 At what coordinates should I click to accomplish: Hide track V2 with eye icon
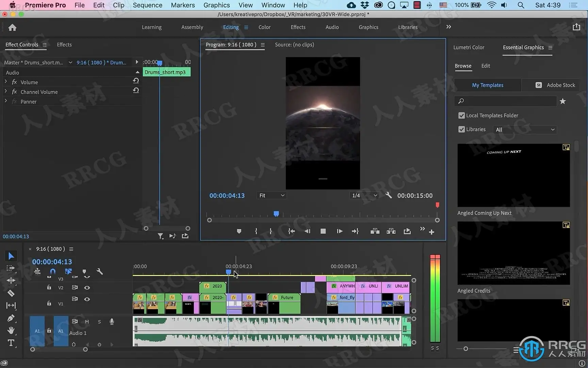coord(87,288)
